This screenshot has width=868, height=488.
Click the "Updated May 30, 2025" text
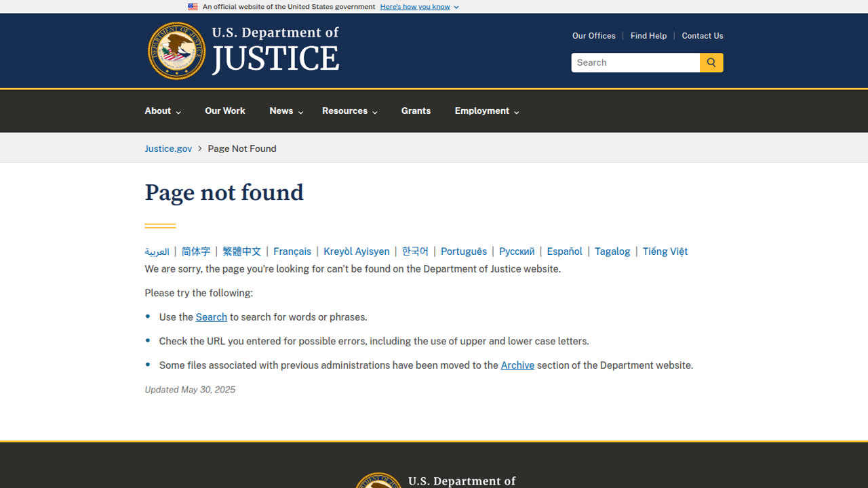point(190,390)
